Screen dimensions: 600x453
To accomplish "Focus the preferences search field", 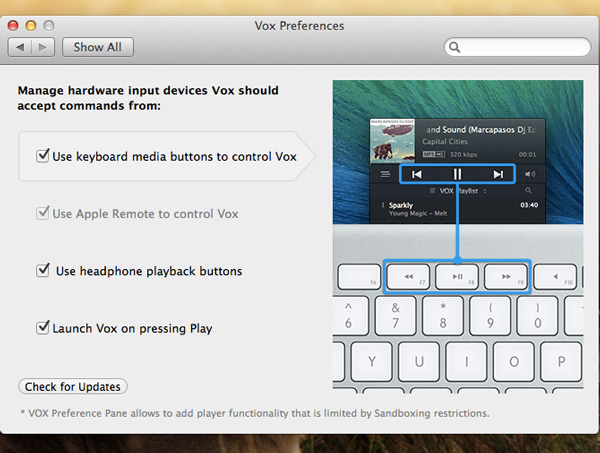I will [517, 47].
